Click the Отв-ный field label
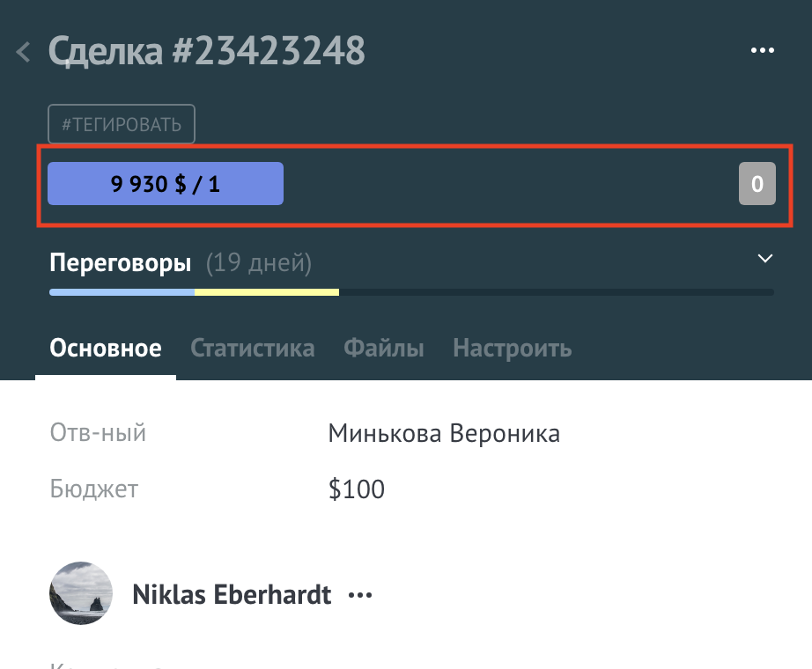This screenshot has height=669, width=812. (98, 433)
